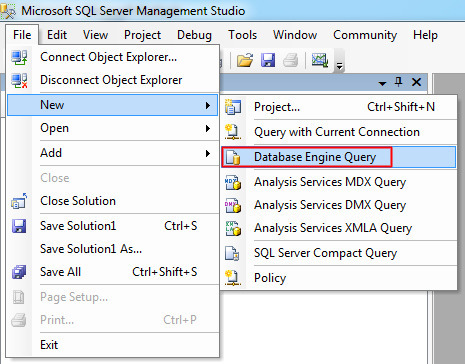
Task: Click the SQL Server Compact Query icon
Action: [x=232, y=253]
